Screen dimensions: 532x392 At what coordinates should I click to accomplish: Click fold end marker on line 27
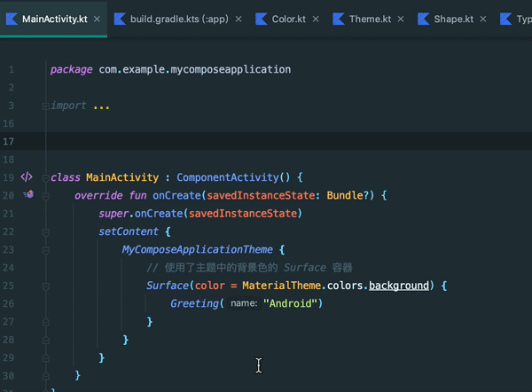[46, 322]
